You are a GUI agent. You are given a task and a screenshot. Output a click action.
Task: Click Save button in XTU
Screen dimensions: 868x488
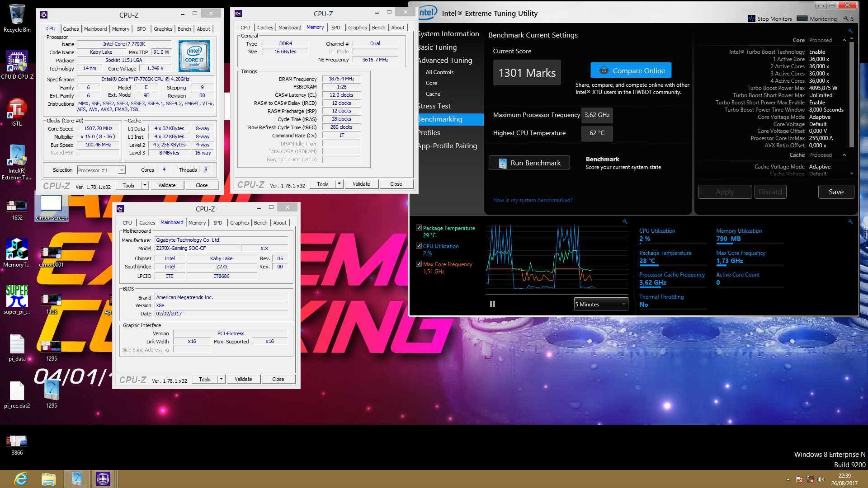click(x=836, y=192)
